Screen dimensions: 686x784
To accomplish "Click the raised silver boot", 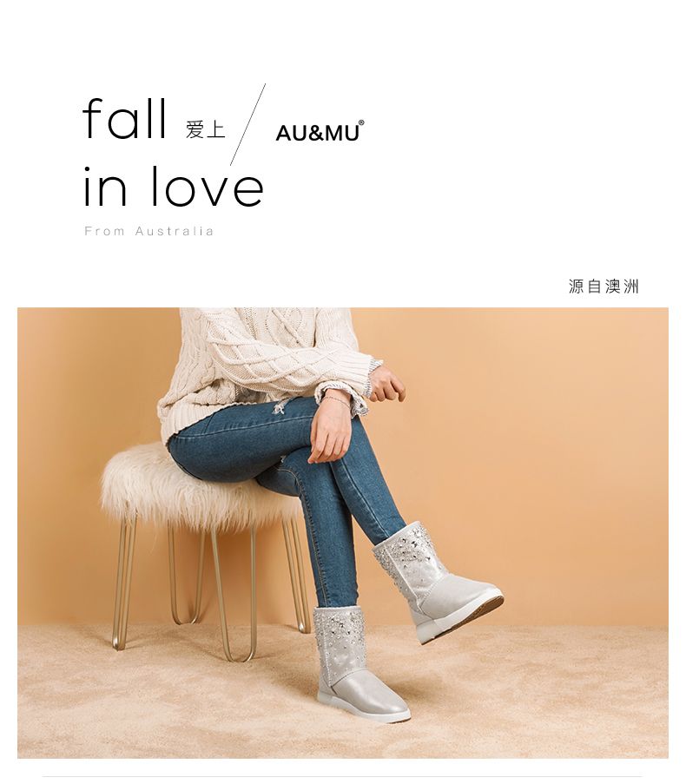I will click(x=437, y=583).
